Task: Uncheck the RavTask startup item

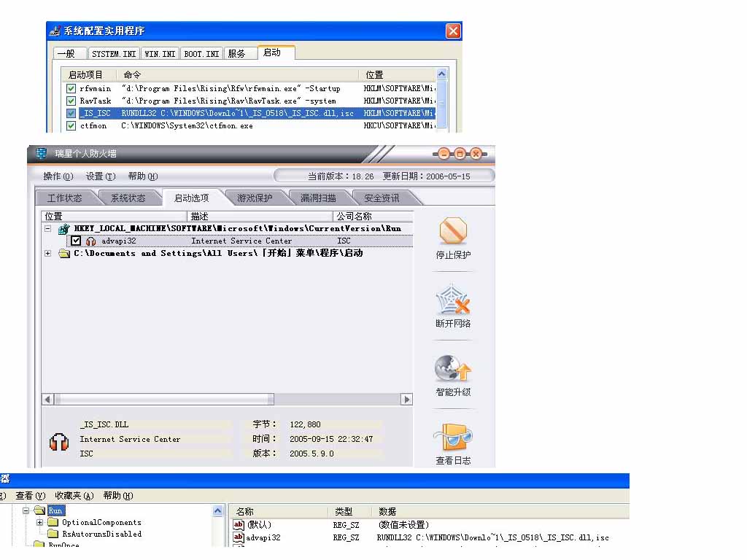Action: [x=71, y=101]
